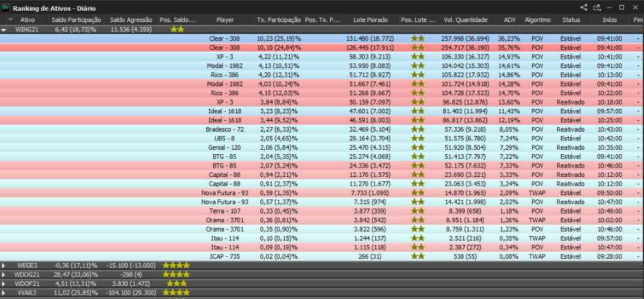
Task: Select the Terra - 107 player row
Action: pos(322,211)
